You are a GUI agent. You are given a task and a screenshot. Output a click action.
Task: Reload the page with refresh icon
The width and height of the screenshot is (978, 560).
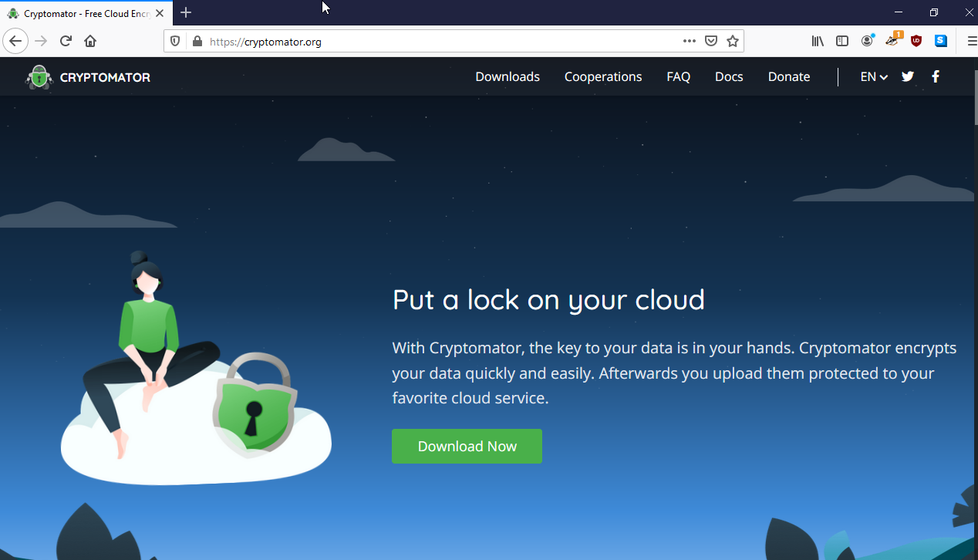(x=66, y=42)
